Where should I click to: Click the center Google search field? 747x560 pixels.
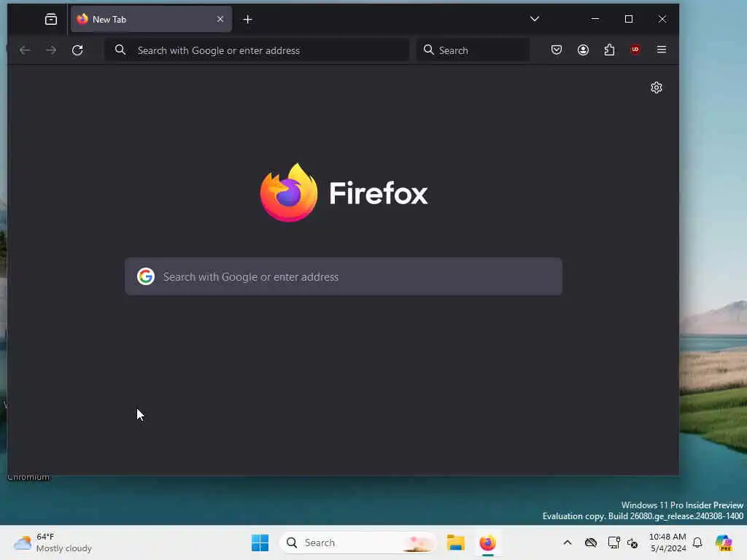tap(343, 276)
